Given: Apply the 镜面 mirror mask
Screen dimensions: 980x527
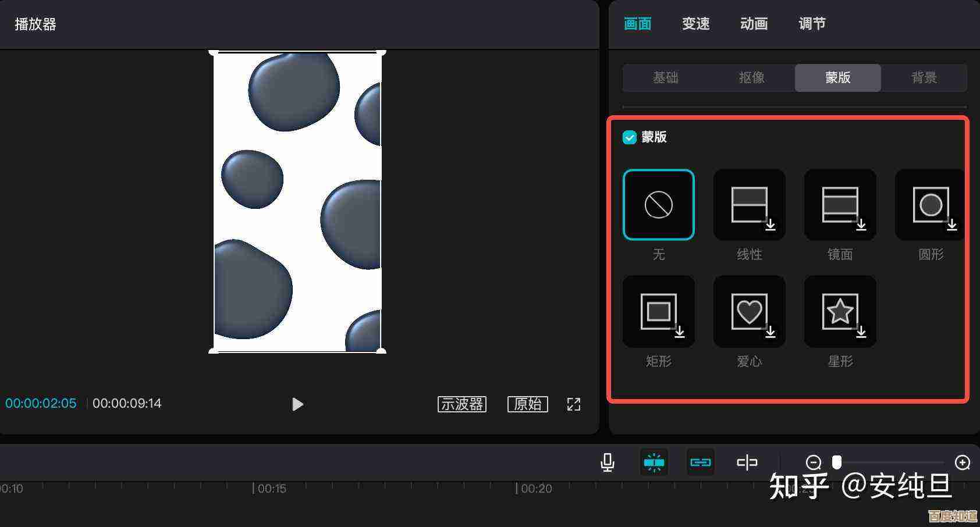Looking at the screenshot, I should 840,205.
